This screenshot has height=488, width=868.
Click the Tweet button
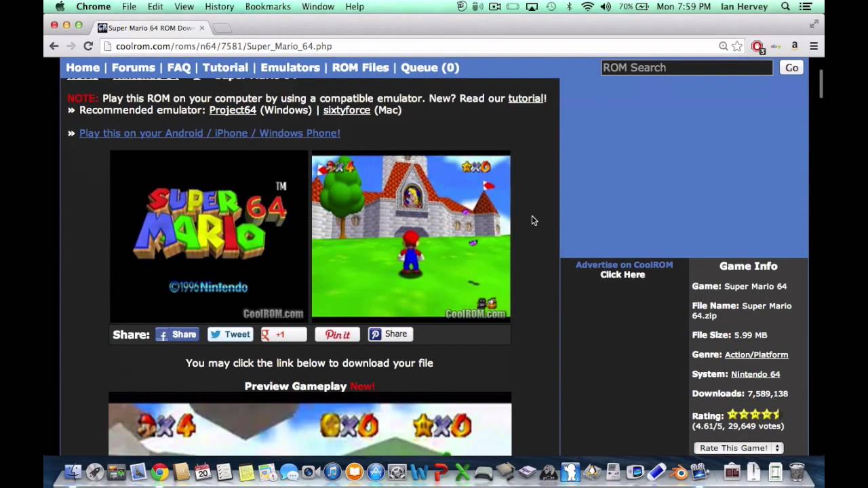(230, 334)
